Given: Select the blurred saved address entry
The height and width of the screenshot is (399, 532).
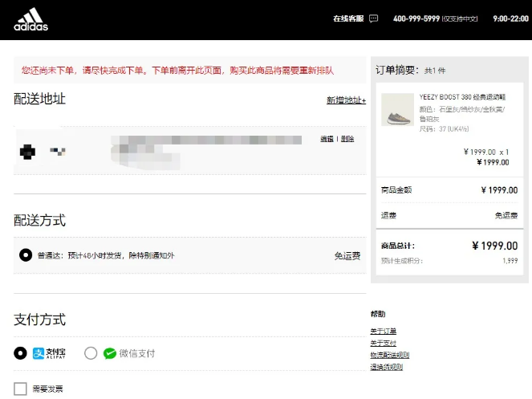Looking at the screenshot, I should point(189,150).
